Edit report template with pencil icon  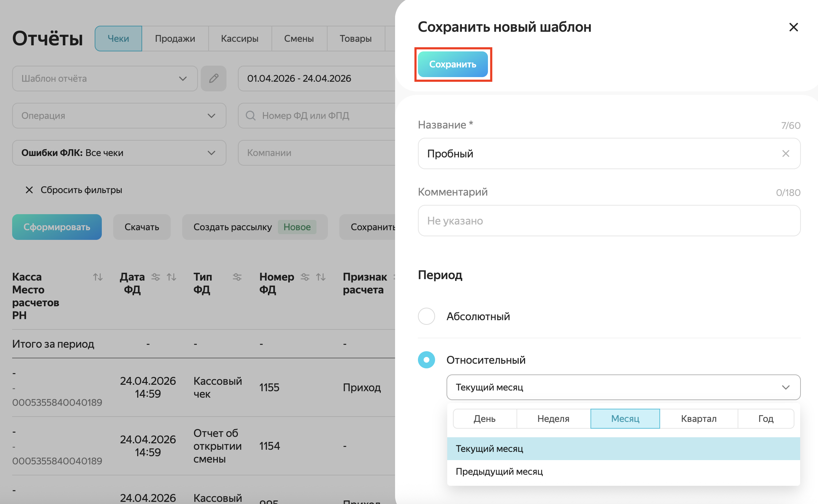[214, 79]
